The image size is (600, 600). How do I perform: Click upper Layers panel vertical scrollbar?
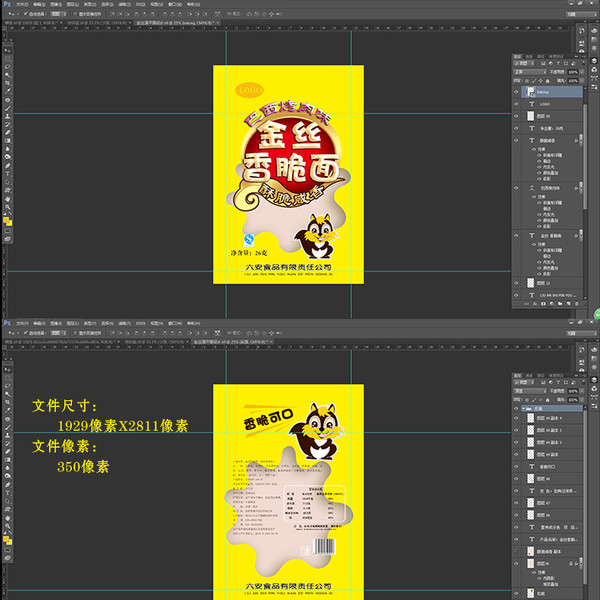pyautogui.click(x=585, y=157)
